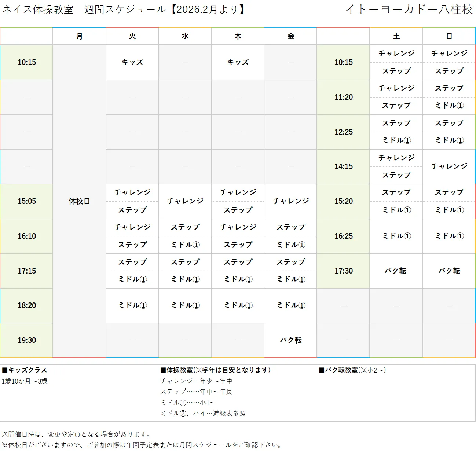Click the 休校日 cell under Monday
This screenshot has height=451, width=476.
coord(79,201)
